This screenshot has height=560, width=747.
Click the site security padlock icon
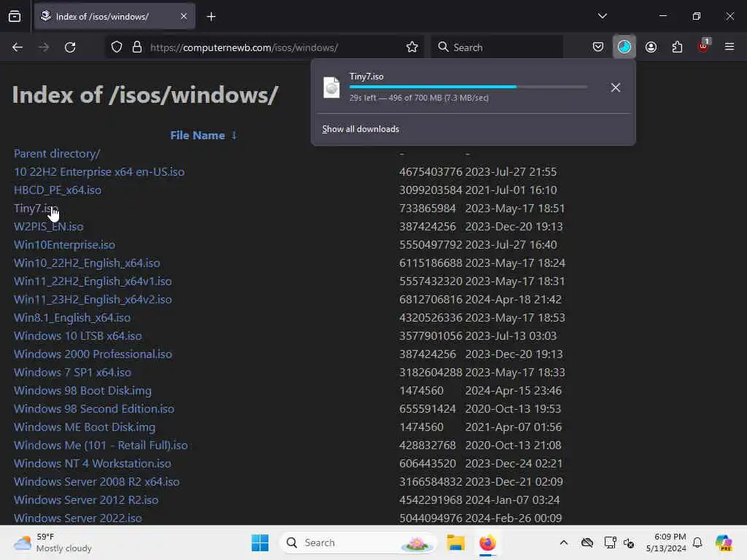tap(137, 47)
